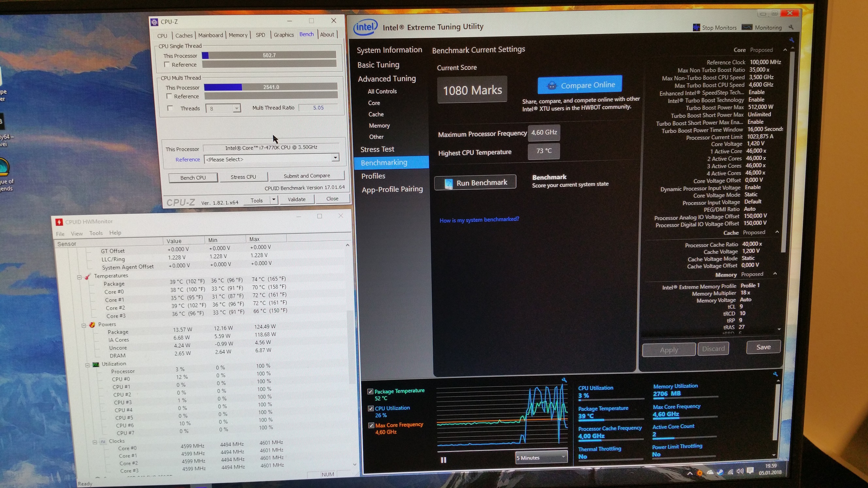Screen dimensions: 868x488
Task: Click the CPU-Z title bar app icon
Action: coord(154,22)
